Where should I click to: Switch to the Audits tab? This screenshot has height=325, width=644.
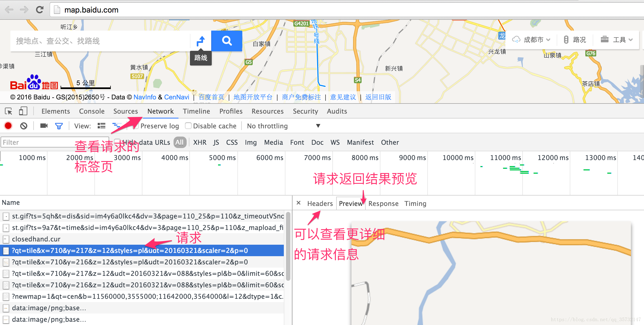pyautogui.click(x=337, y=111)
